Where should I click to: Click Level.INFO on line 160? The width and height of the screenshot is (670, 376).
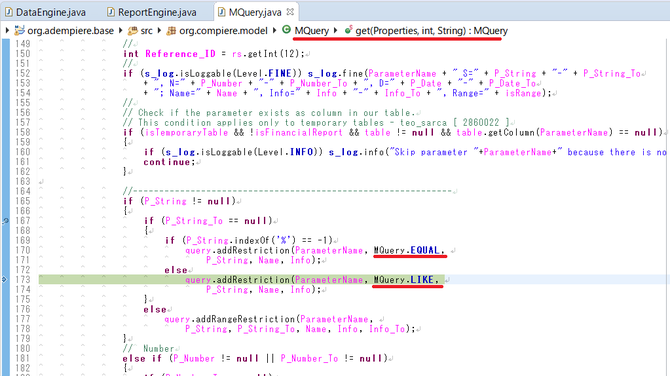pos(285,152)
